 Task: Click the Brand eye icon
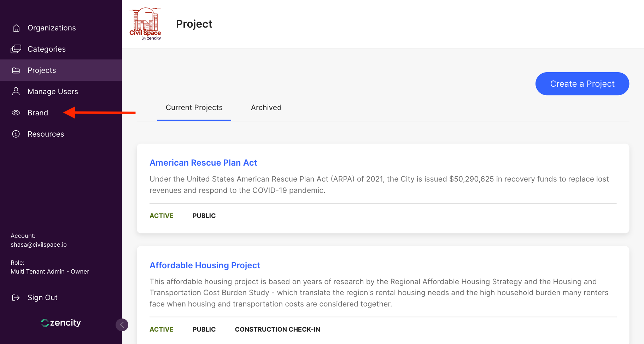[x=16, y=113]
